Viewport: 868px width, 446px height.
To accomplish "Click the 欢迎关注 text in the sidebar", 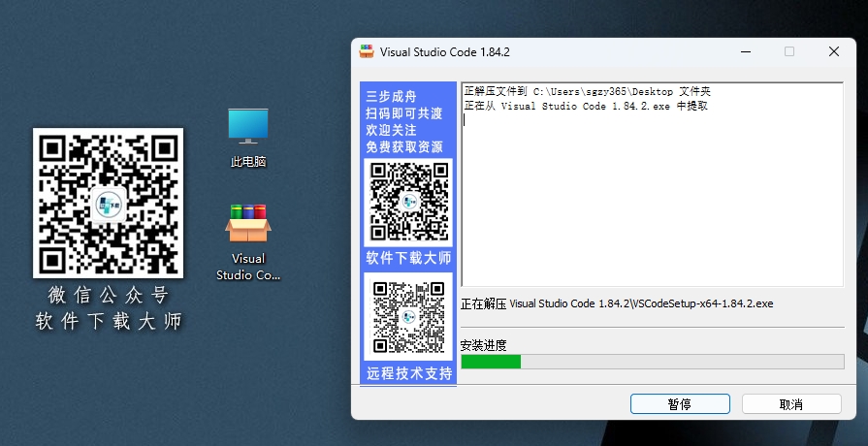I will click(391, 130).
